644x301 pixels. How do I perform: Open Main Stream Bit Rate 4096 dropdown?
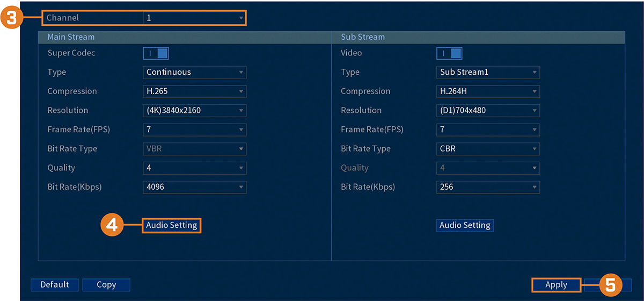tap(195, 187)
